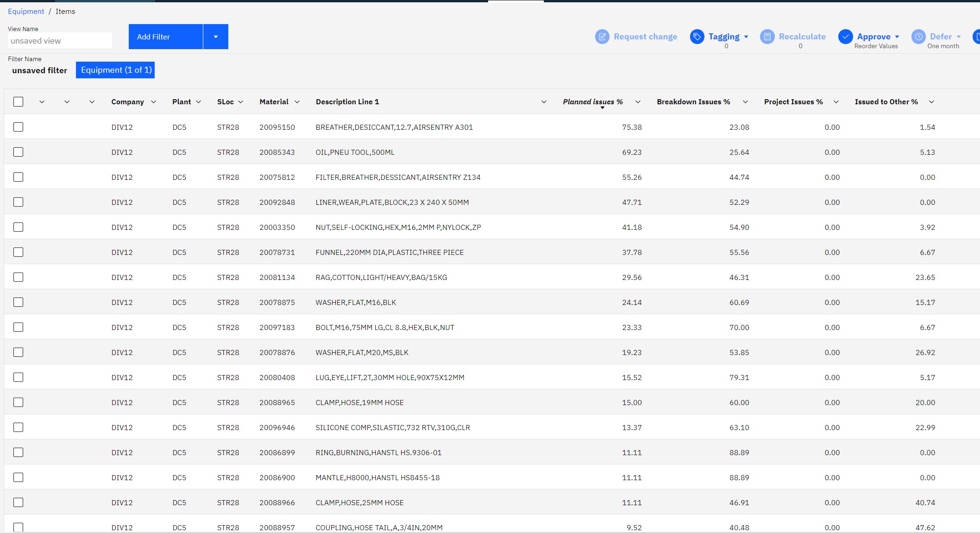Select the Equipment (1 of 1) filter tab

point(115,70)
